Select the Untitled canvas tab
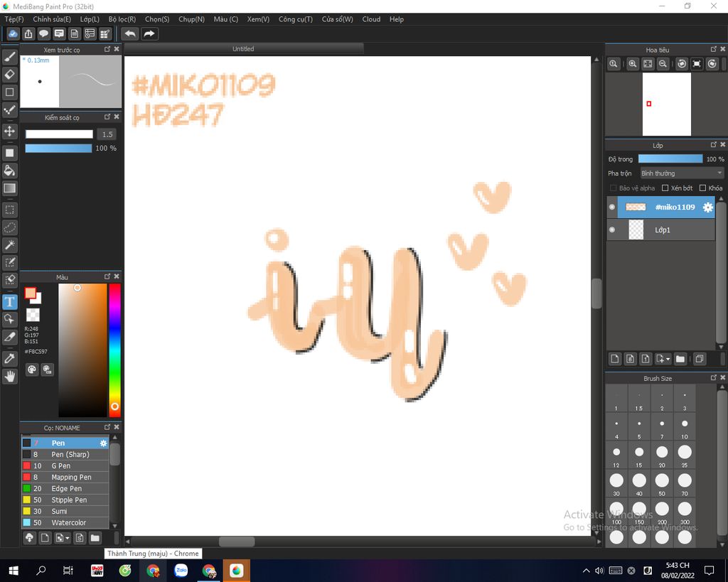 pos(243,49)
